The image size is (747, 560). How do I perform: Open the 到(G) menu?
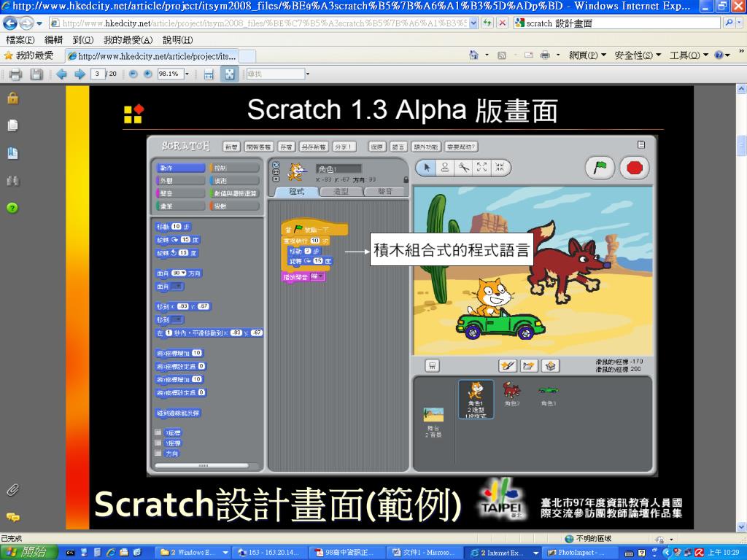[83, 40]
